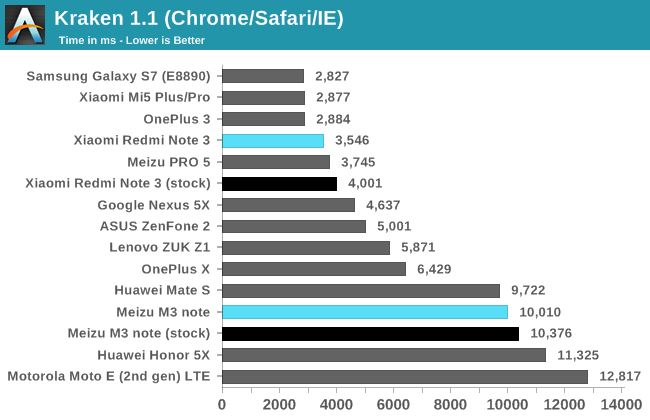Click the Xiaomi Redmi Note 3 label without stock
The width and height of the screenshot is (650, 420).
point(142,140)
